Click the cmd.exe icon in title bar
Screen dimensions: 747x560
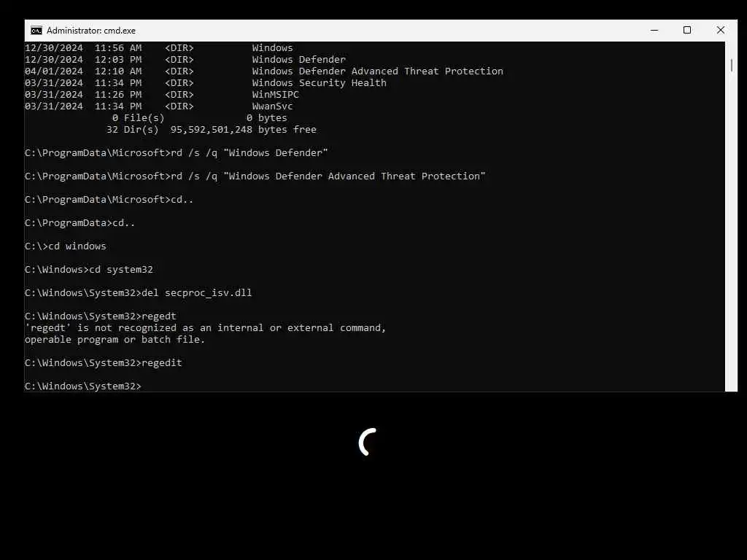(x=36, y=31)
